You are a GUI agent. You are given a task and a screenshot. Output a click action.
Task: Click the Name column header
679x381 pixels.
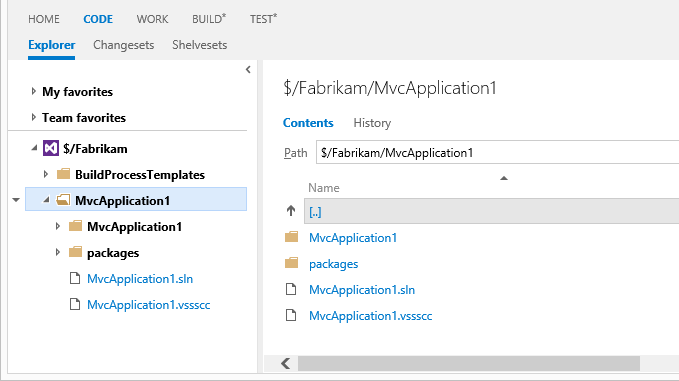click(324, 188)
